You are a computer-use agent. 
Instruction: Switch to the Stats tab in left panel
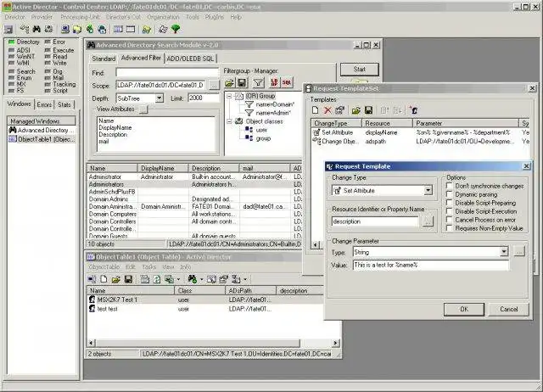[64, 104]
